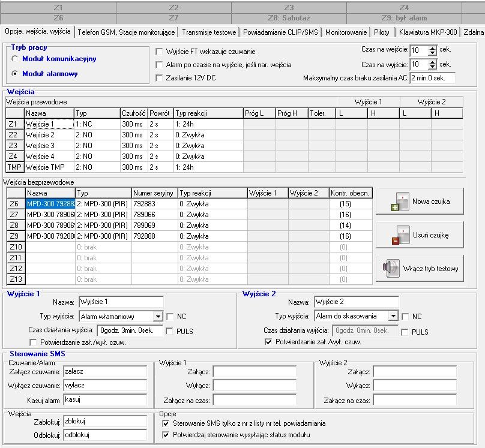Open Typ wyjścia dropdown for Wyjście 1

pyautogui.click(x=158, y=317)
